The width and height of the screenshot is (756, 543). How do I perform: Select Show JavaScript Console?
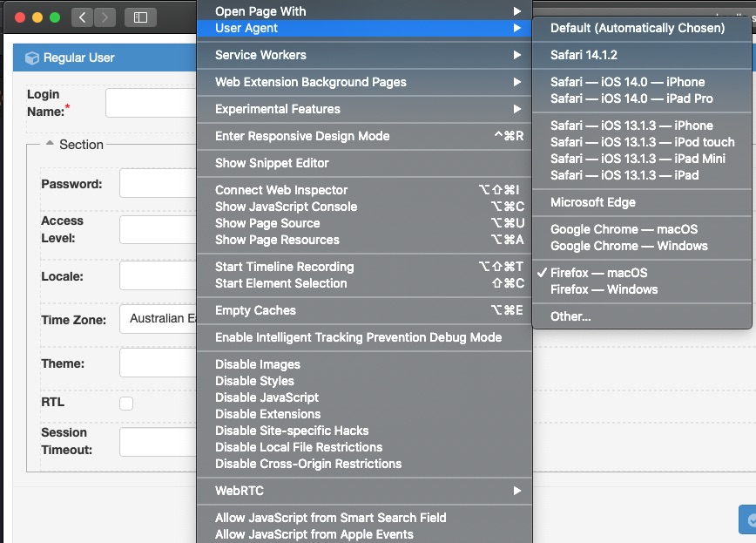tap(364, 207)
